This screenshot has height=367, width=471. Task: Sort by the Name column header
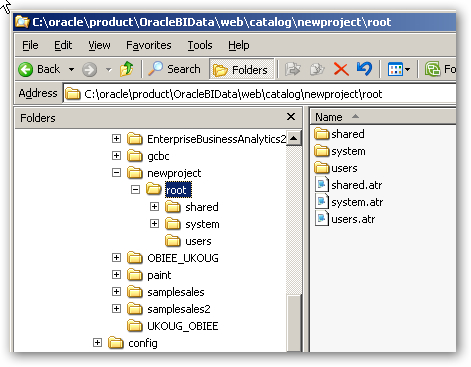pyautogui.click(x=383, y=117)
